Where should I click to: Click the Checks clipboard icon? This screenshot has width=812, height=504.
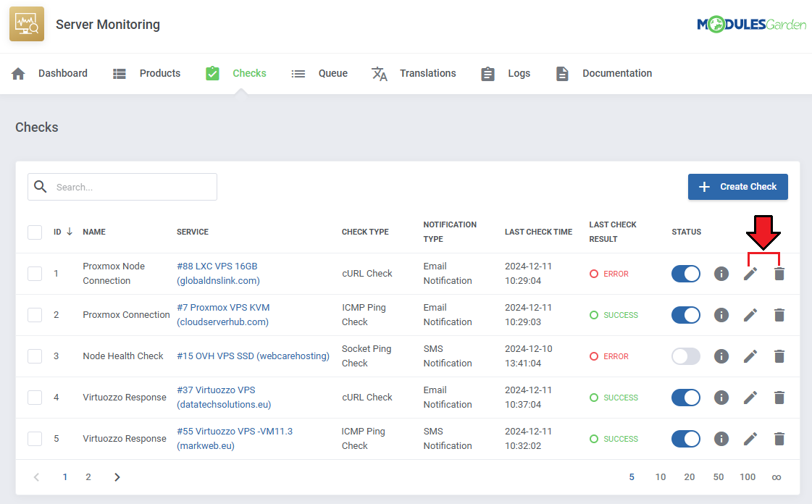(212, 73)
